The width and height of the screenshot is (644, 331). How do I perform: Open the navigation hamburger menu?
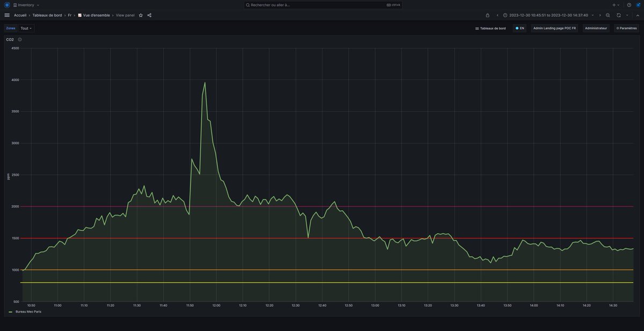tap(6, 15)
